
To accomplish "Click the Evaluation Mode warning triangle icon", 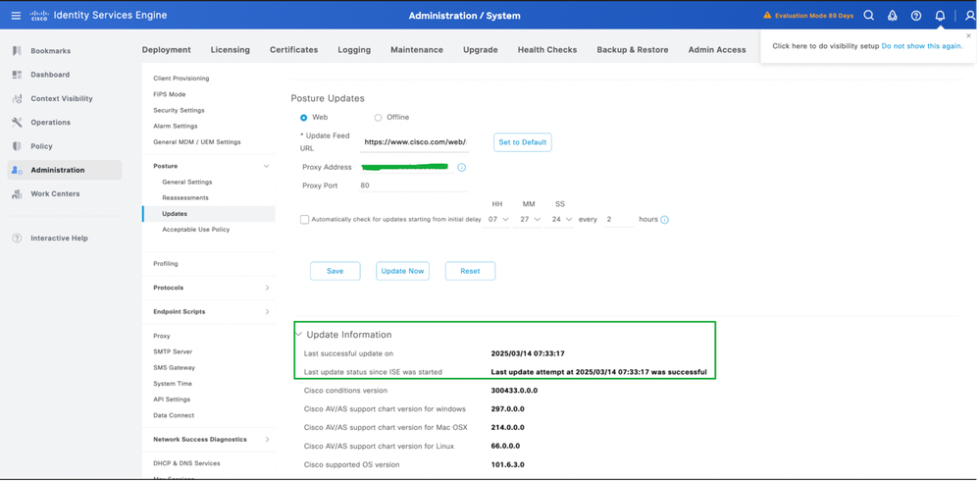I will pyautogui.click(x=767, y=16).
